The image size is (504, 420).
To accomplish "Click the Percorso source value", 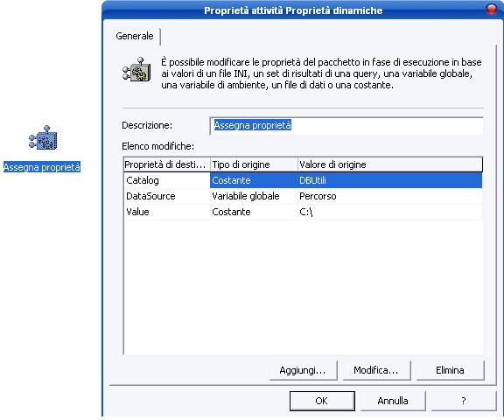I will point(318,196).
